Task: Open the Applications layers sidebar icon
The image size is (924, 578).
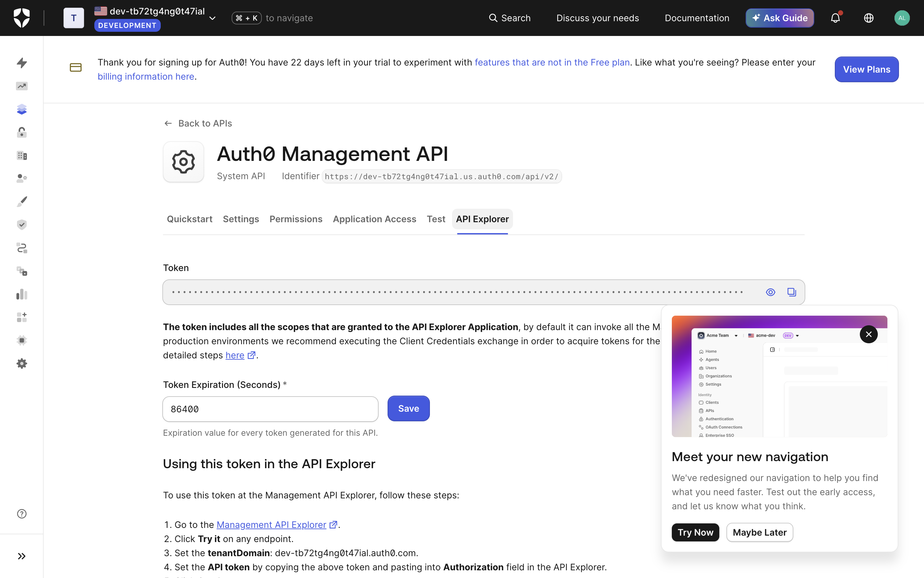Action: point(22,109)
